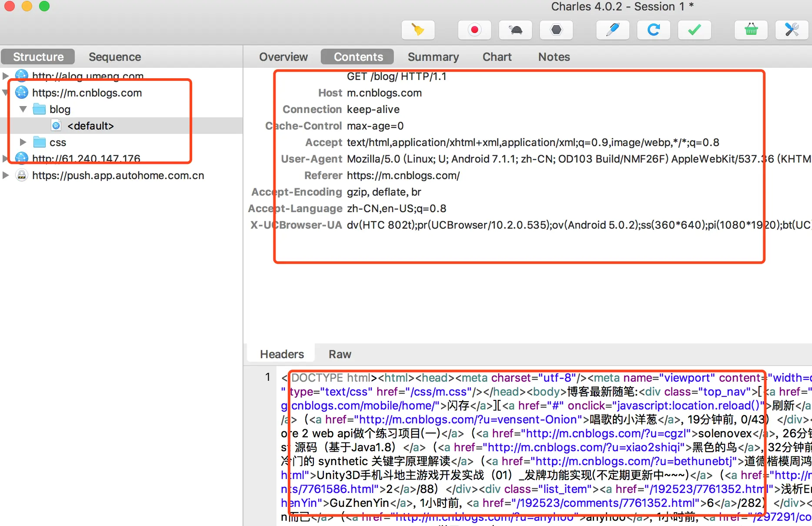Click the Connection value 'keep-alive'
The image size is (812, 526).
(x=373, y=110)
